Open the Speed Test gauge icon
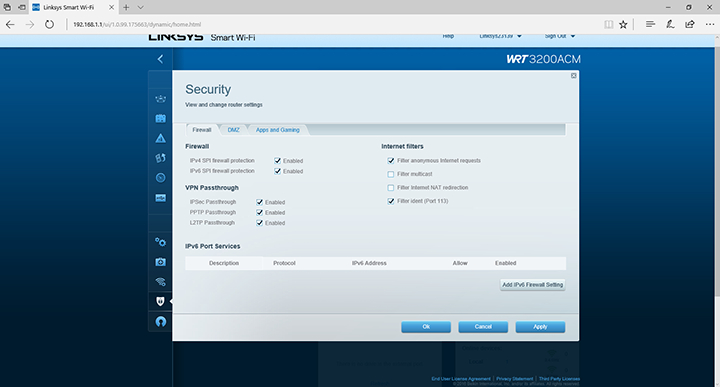Screen dimensions: 720x387 (160, 178)
